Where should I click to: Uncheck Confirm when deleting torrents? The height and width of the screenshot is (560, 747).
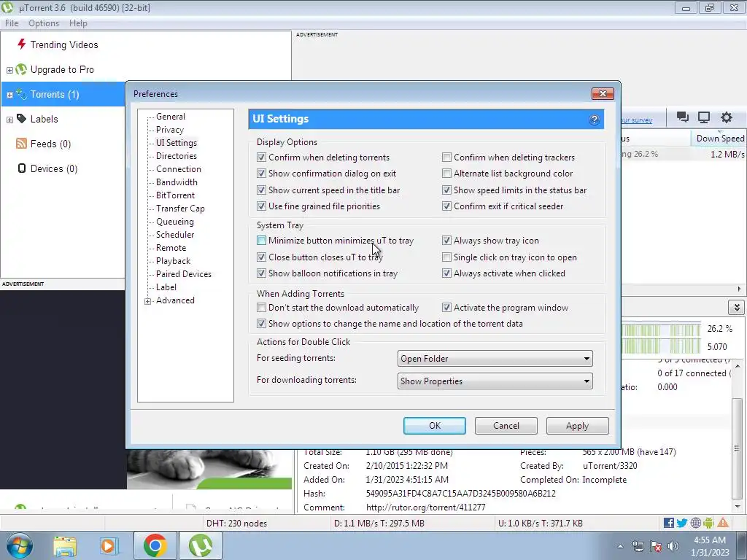(x=261, y=157)
